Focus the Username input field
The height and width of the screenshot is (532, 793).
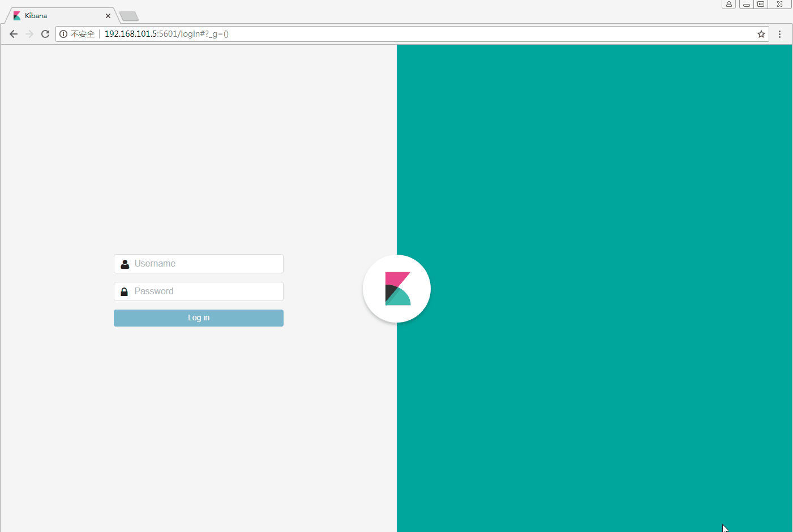tap(207, 264)
